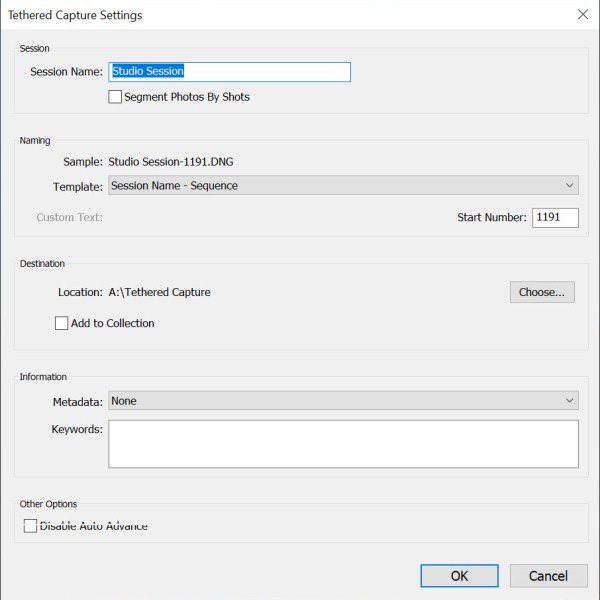Click the Keywords label
600x600 pixels.
coord(77,429)
